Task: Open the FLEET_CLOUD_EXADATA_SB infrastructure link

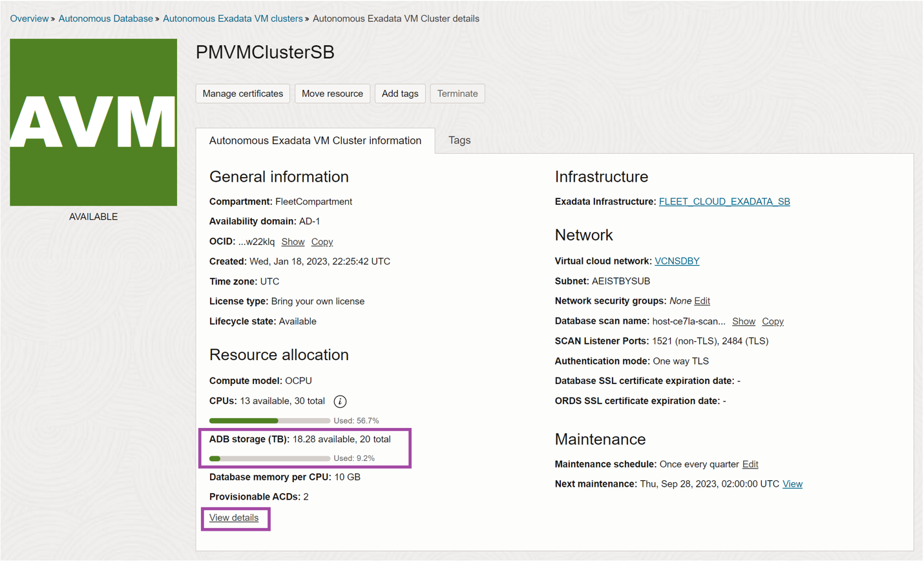Action: (x=724, y=201)
